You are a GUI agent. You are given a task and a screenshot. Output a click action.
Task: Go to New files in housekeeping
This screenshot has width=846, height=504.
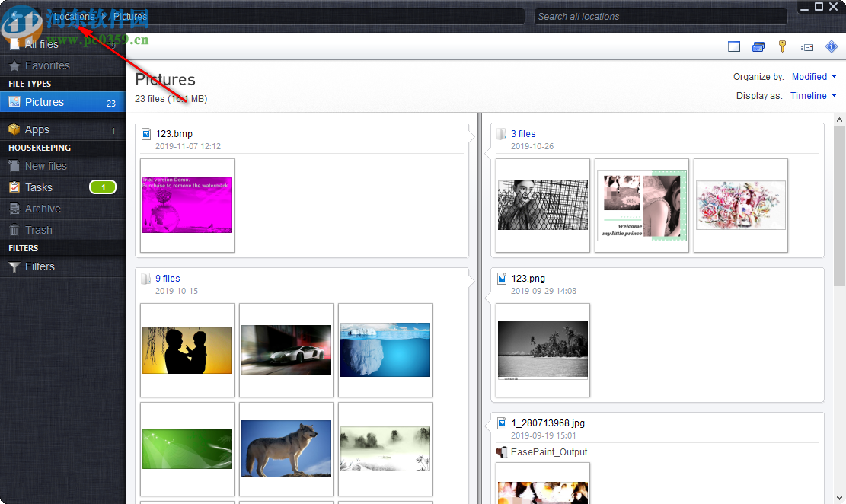pos(62,166)
